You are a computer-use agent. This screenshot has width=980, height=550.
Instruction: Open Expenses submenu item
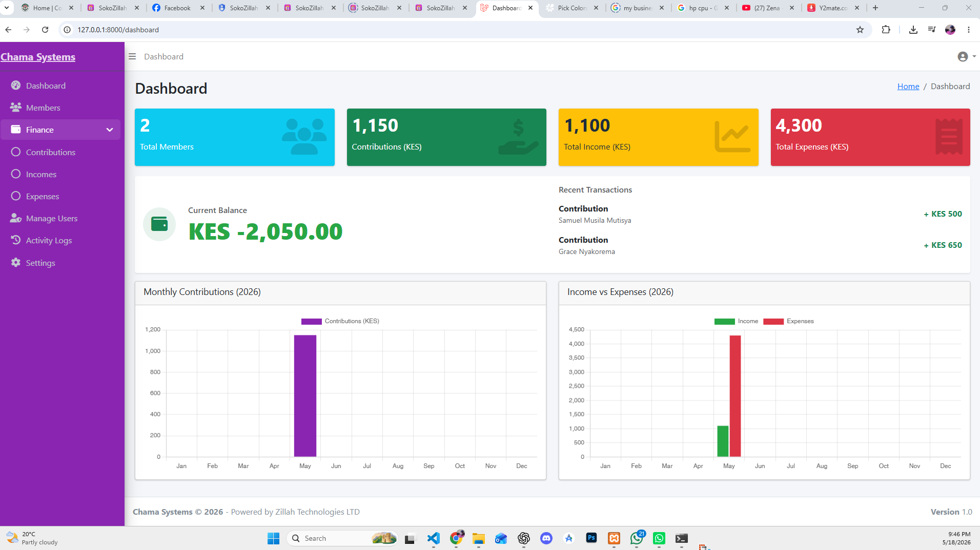tap(42, 196)
